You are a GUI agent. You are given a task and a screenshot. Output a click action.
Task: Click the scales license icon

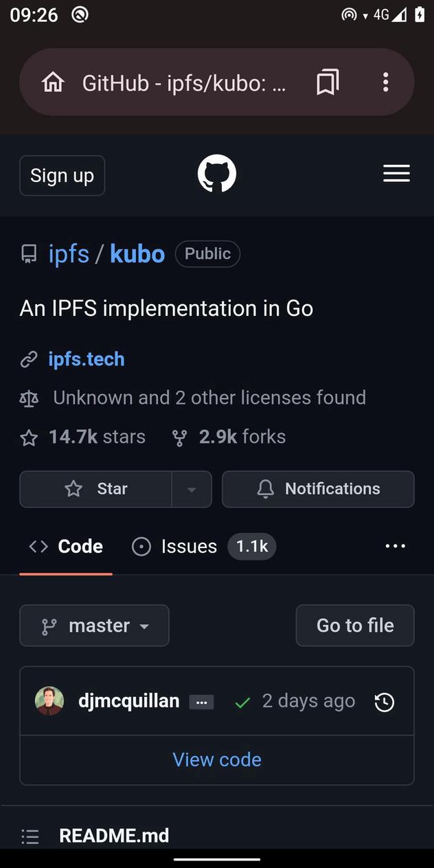28,398
